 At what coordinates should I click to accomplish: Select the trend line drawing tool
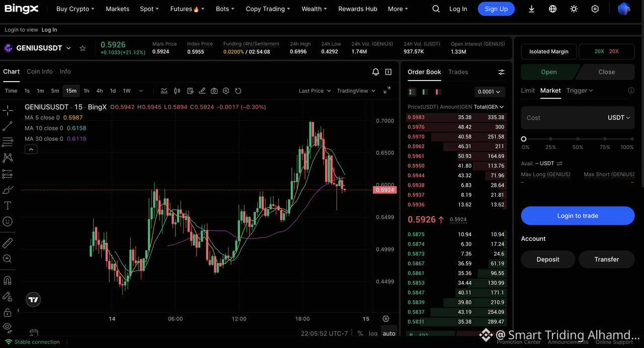(x=8, y=126)
